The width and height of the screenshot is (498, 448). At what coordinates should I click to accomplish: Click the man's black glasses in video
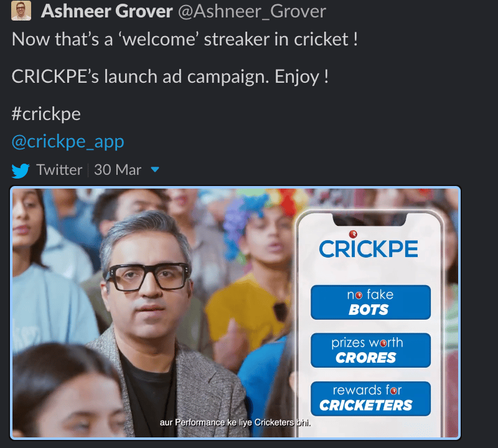148,276
